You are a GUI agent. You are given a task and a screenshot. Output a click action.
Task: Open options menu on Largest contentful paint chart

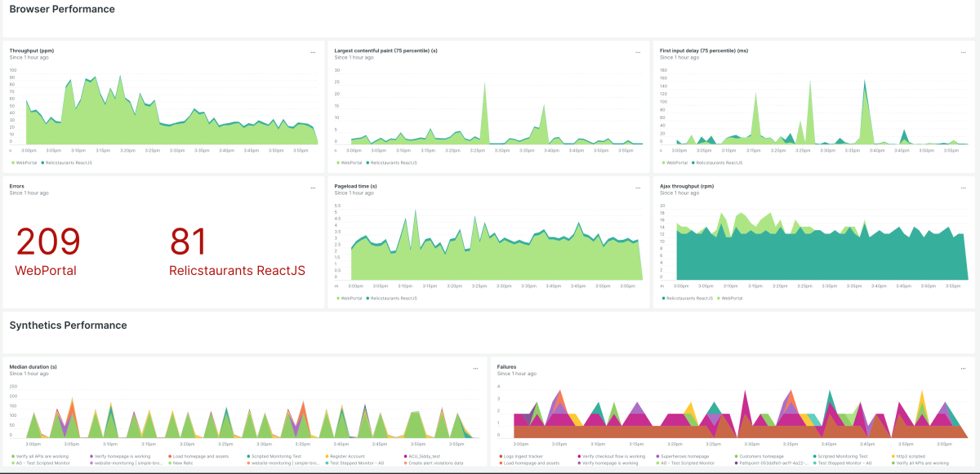[639, 51]
